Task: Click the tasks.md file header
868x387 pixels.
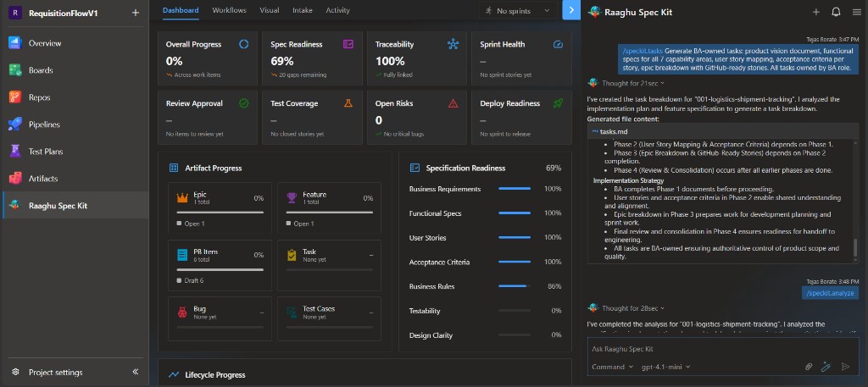Action: (x=724, y=131)
